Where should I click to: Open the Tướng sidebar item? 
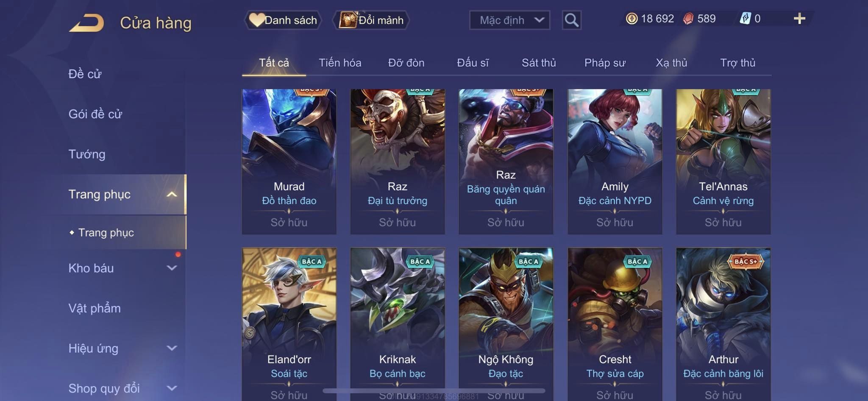pos(87,154)
